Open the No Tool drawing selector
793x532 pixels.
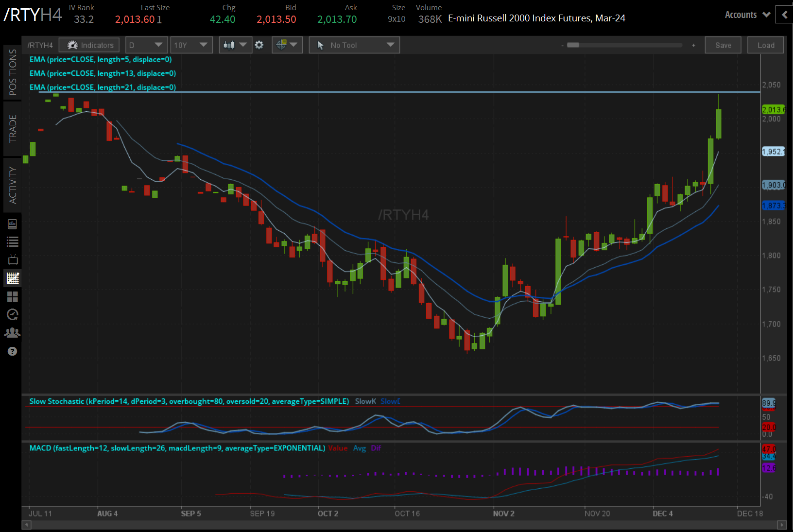pyautogui.click(x=354, y=45)
